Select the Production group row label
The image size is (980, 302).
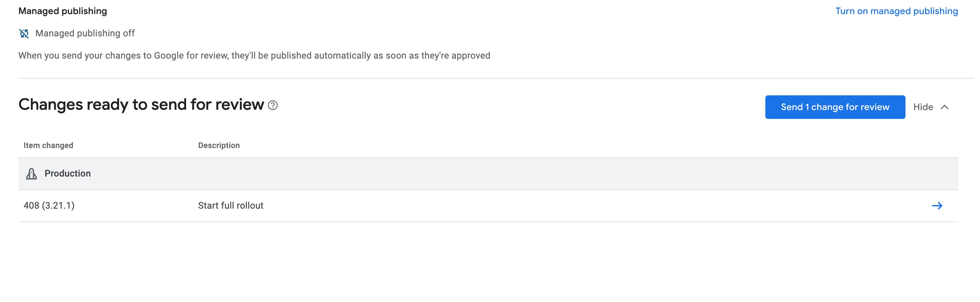point(67,174)
